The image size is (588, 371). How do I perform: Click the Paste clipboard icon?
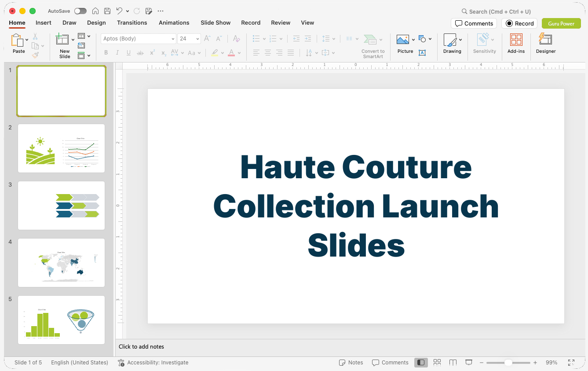pyautogui.click(x=17, y=40)
